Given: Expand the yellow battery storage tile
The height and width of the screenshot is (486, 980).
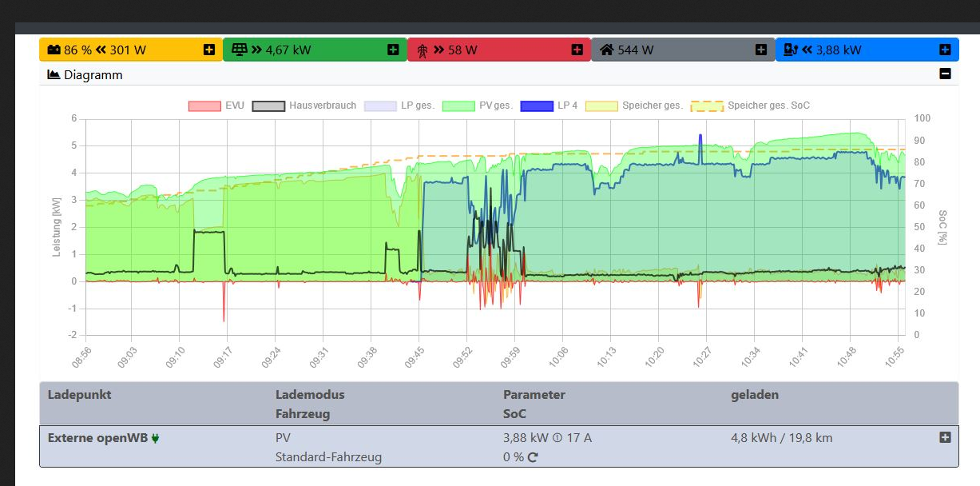Looking at the screenshot, I should (x=209, y=50).
